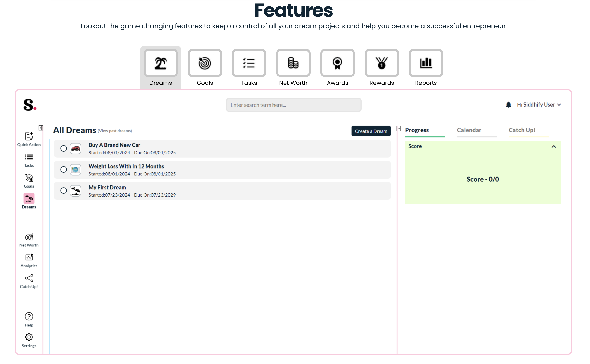Select the Weight Loss With In 12 Months radio button
The height and width of the screenshot is (364, 590).
point(64,170)
